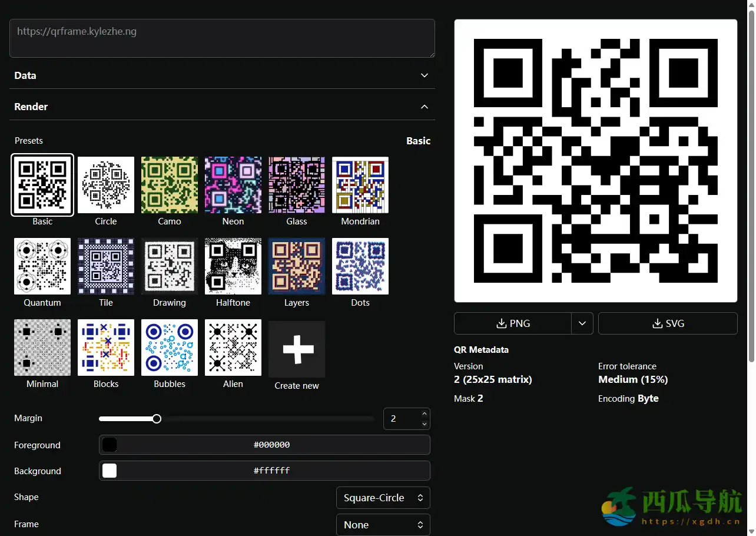This screenshot has width=756, height=536.
Task: Click Create new preset
Action: click(296, 349)
